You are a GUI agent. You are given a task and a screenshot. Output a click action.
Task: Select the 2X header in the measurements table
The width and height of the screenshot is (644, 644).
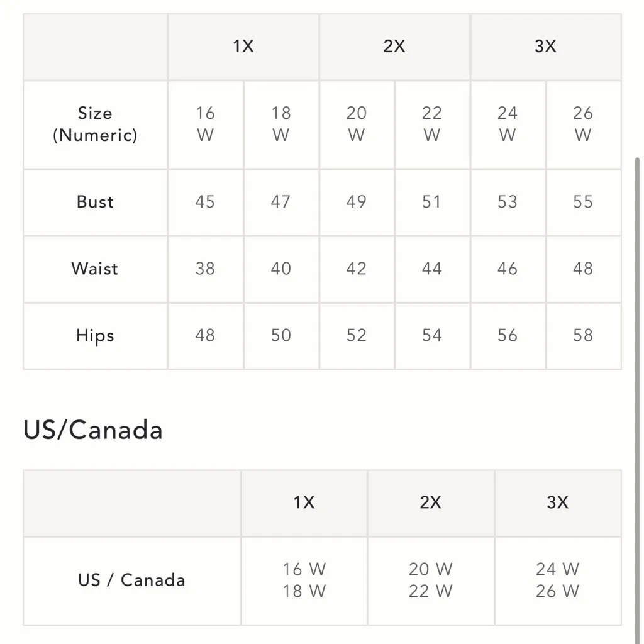click(394, 47)
